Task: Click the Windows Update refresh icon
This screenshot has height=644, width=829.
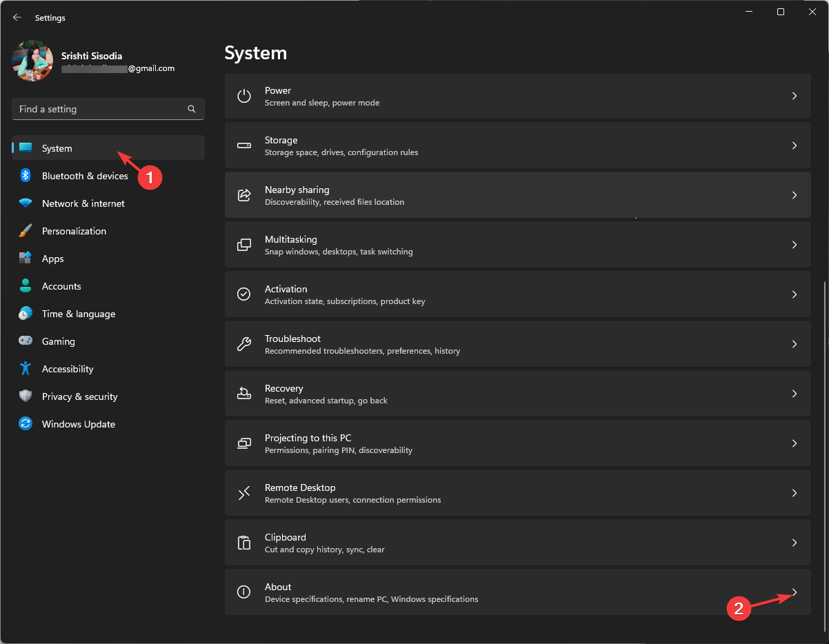Action: [x=26, y=424]
